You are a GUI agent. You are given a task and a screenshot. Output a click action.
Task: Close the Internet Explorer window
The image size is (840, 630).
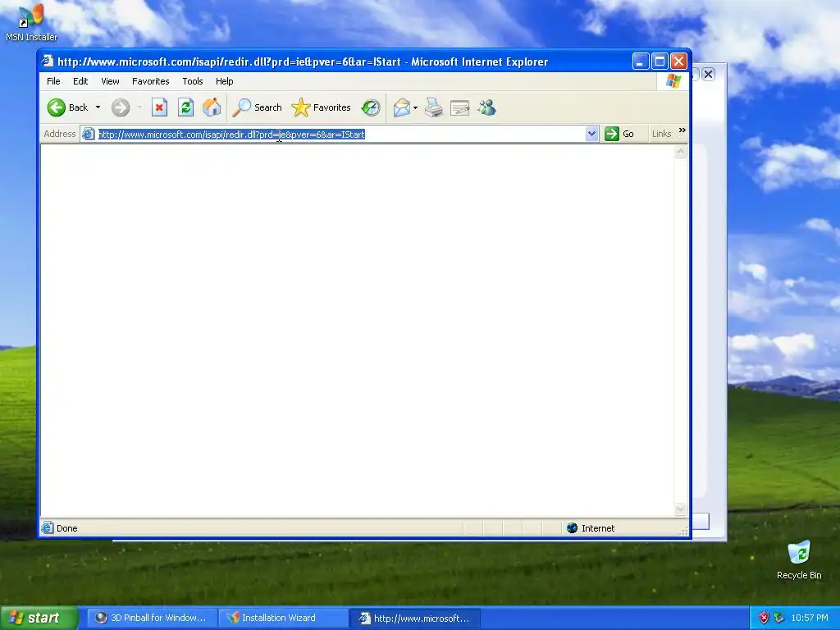(678, 62)
